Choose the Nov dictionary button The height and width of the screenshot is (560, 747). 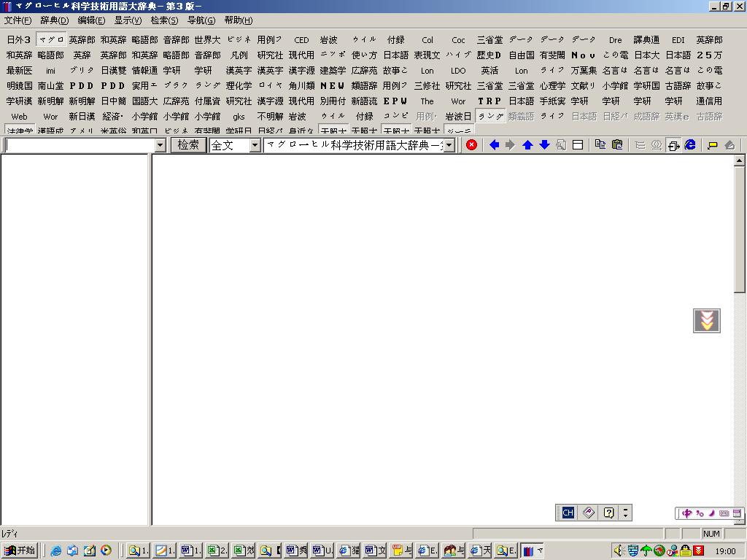[584, 55]
